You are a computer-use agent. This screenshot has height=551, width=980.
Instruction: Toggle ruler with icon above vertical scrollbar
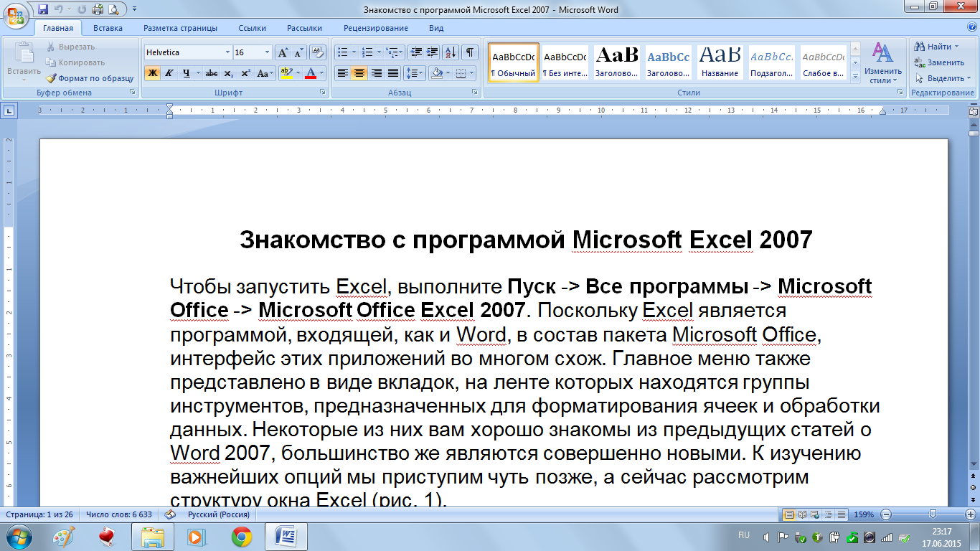coord(974,113)
